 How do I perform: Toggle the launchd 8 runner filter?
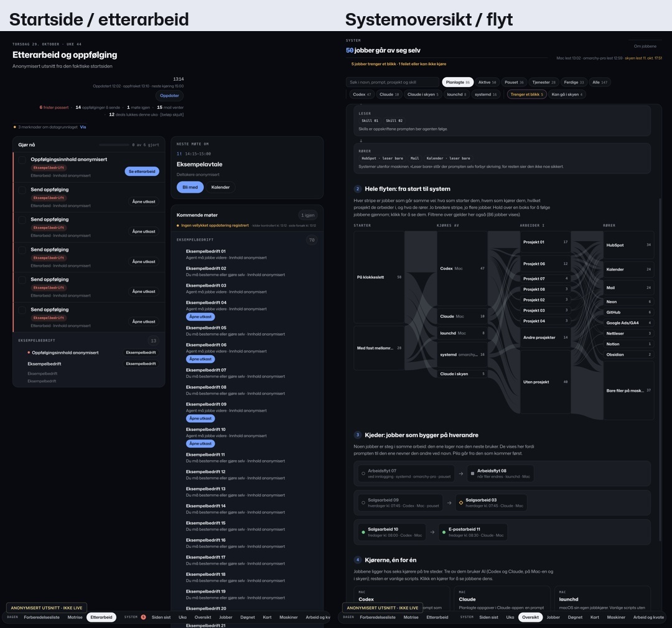coord(457,95)
